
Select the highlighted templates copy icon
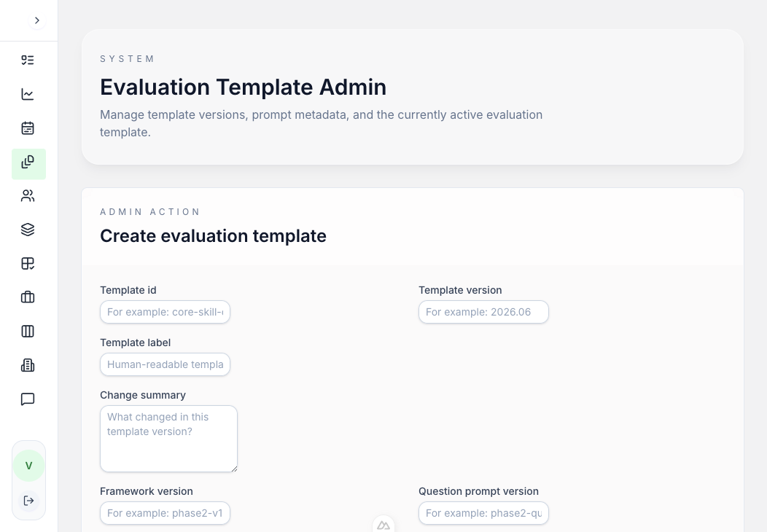point(28,164)
